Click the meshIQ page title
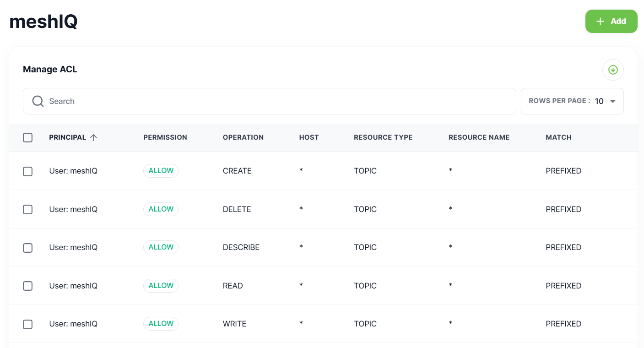 (x=43, y=21)
